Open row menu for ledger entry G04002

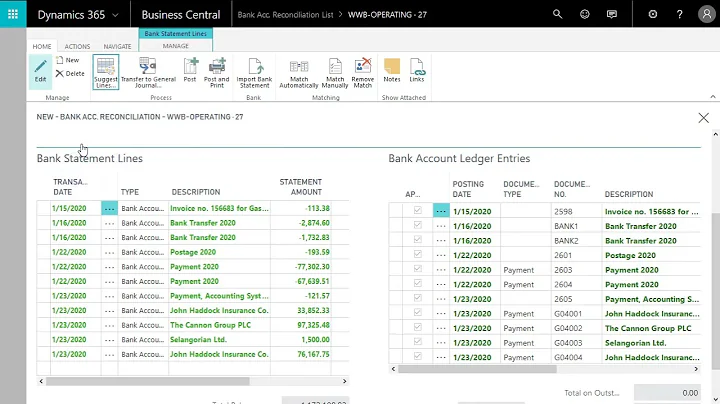click(441, 328)
